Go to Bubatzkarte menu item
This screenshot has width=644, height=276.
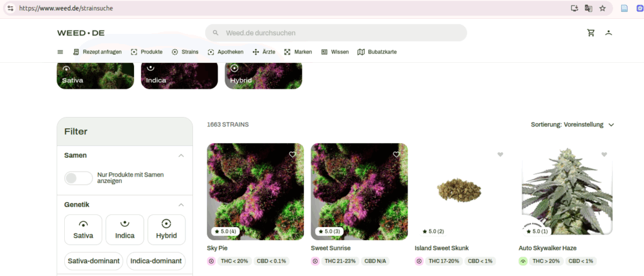tap(377, 52)
